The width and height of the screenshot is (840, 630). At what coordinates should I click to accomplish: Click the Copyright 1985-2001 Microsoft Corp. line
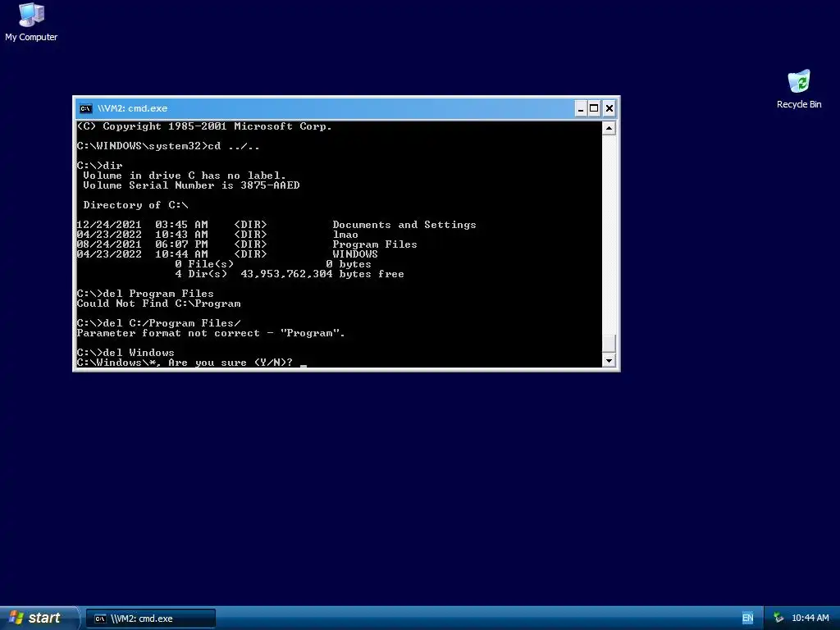(x=204, y=126)
